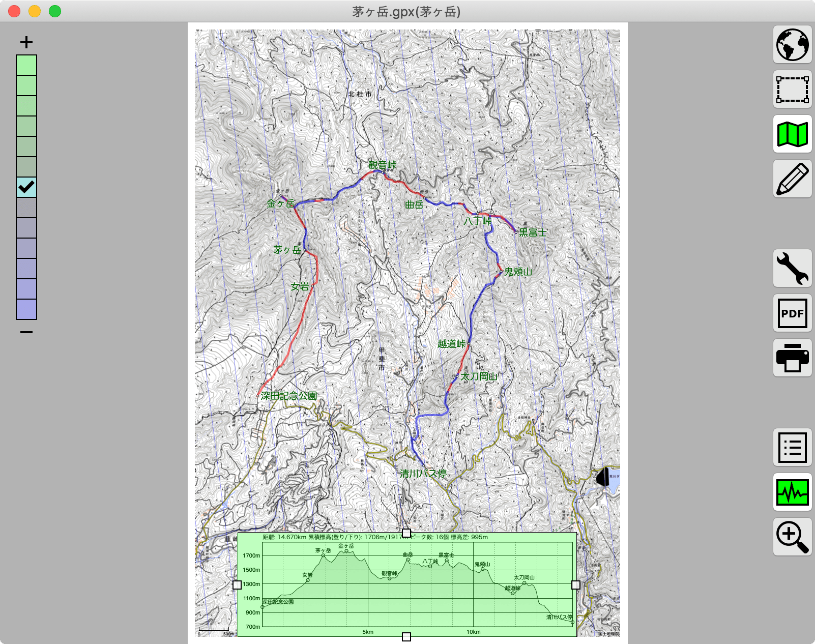This screenshot has width=815, height=644.
Task: Increase zoom with the plus button
Action: (x=26, y=42)
